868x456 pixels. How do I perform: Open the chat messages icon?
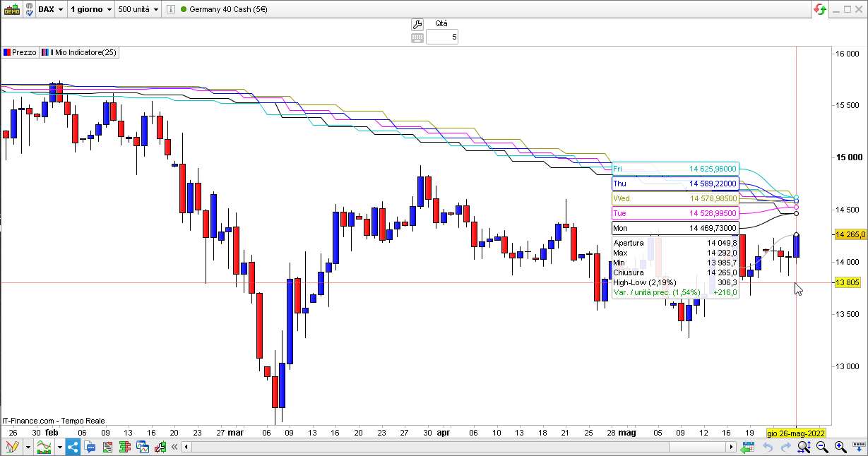(x=90, y=447)
